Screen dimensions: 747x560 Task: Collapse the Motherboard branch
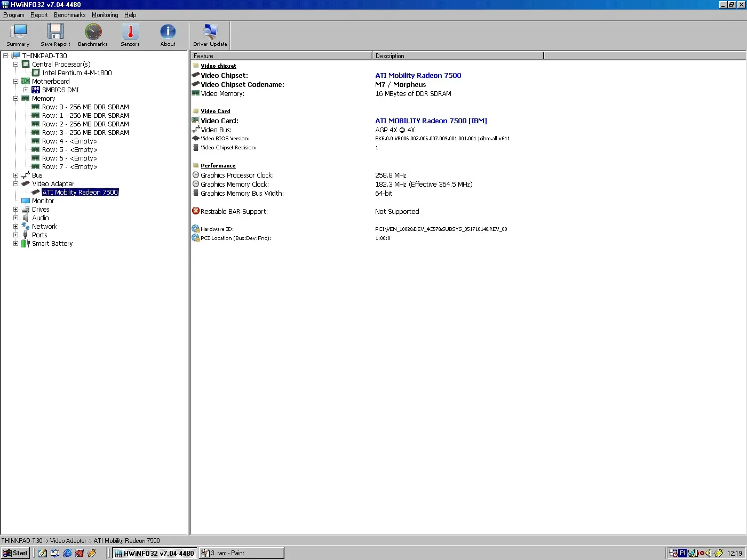[15, 81]
